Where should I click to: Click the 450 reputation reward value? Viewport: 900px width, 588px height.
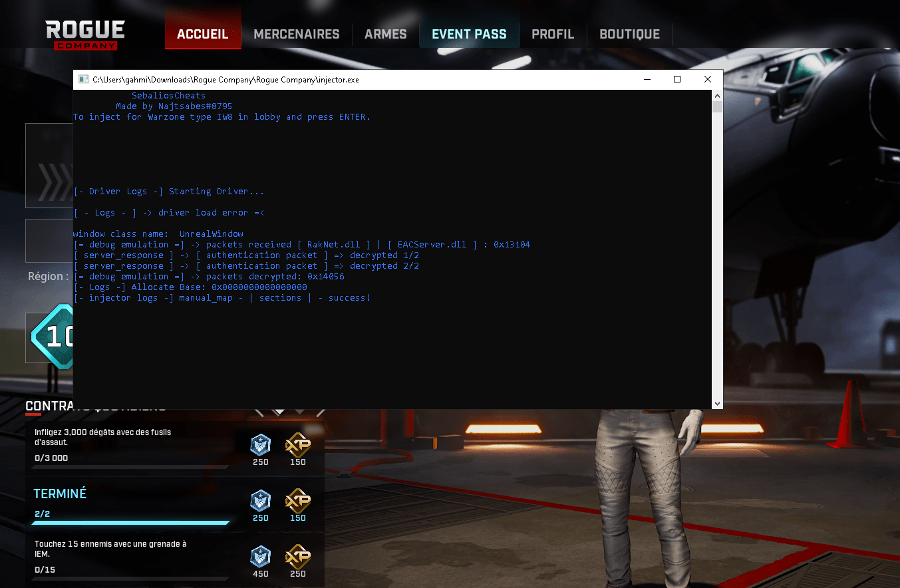(261, 574)
